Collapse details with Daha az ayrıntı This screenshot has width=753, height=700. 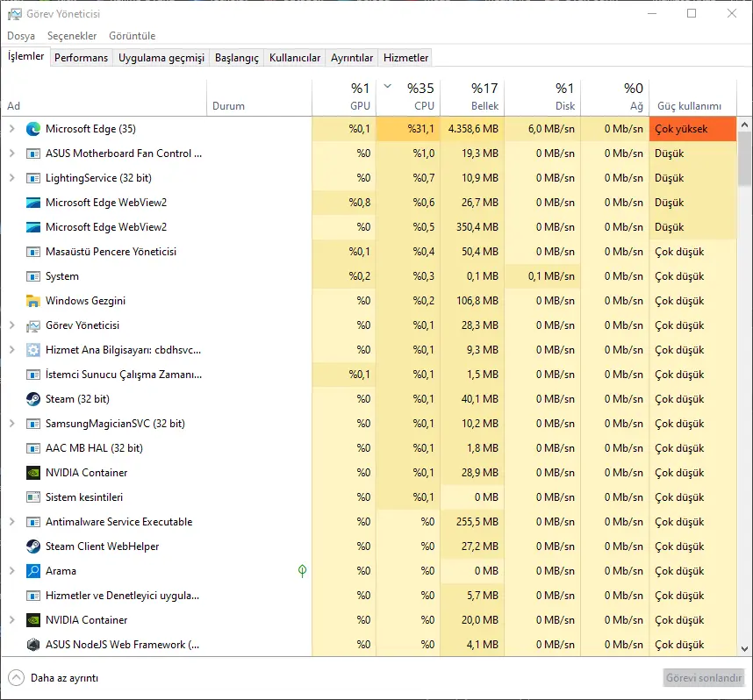[54, 678]
